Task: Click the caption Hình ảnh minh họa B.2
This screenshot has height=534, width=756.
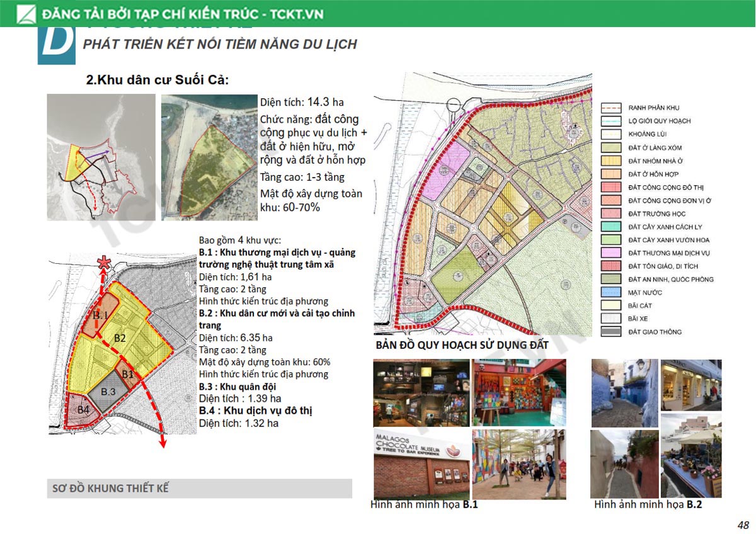Action: click(648, 505)
